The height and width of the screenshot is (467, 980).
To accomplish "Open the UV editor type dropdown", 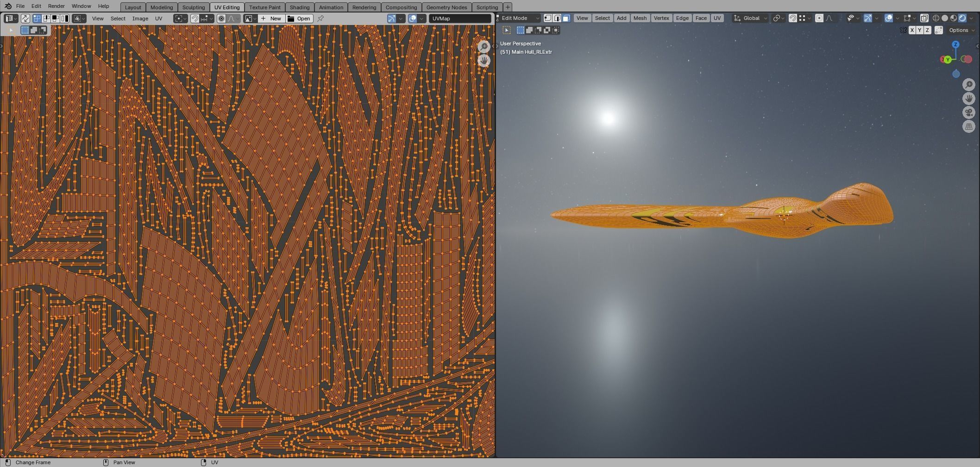I will click(x=11, y=19).
